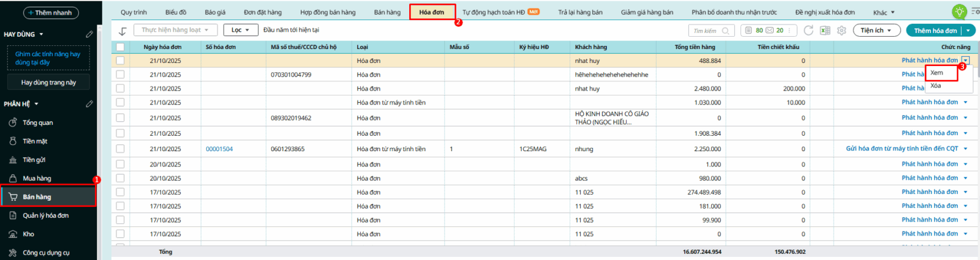The height and width of the screenshot is (260, 980).
Task: Expand the Tiện ích dropdown
Action: click(x=876, y=31)
